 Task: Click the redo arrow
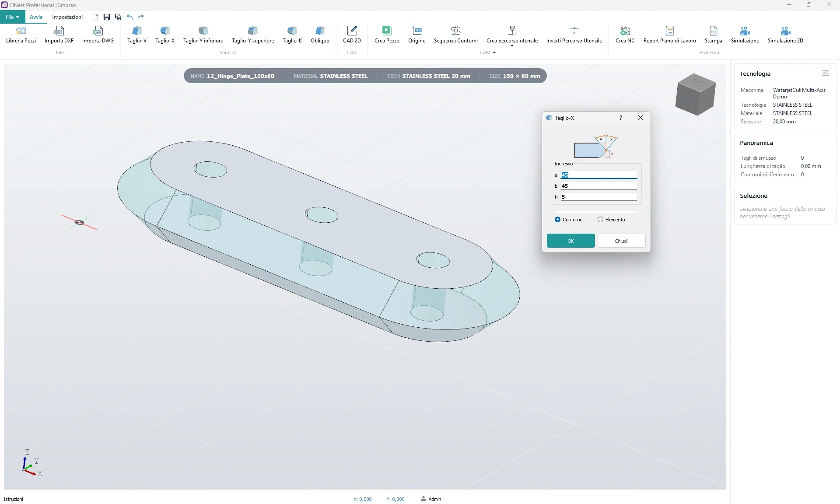click(141, 17)
